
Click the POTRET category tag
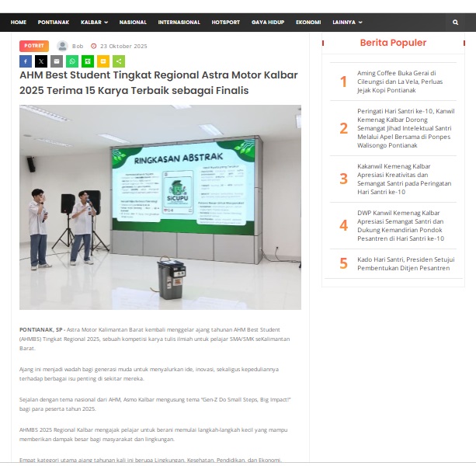click(34, 46)
